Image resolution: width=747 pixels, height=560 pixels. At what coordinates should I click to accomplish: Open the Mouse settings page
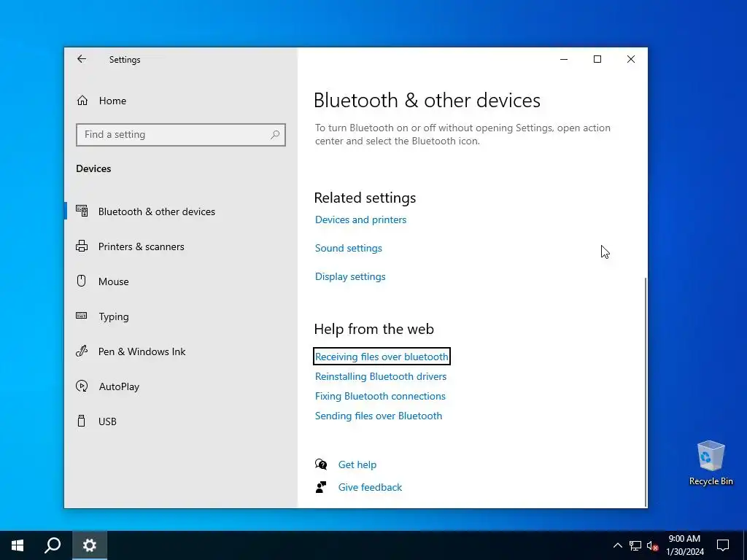point(113,281)
